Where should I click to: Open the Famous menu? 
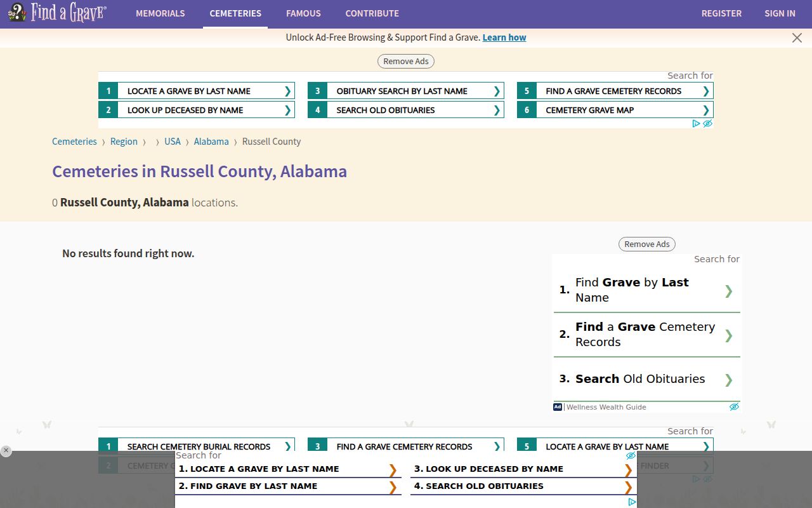click(303, 13)
